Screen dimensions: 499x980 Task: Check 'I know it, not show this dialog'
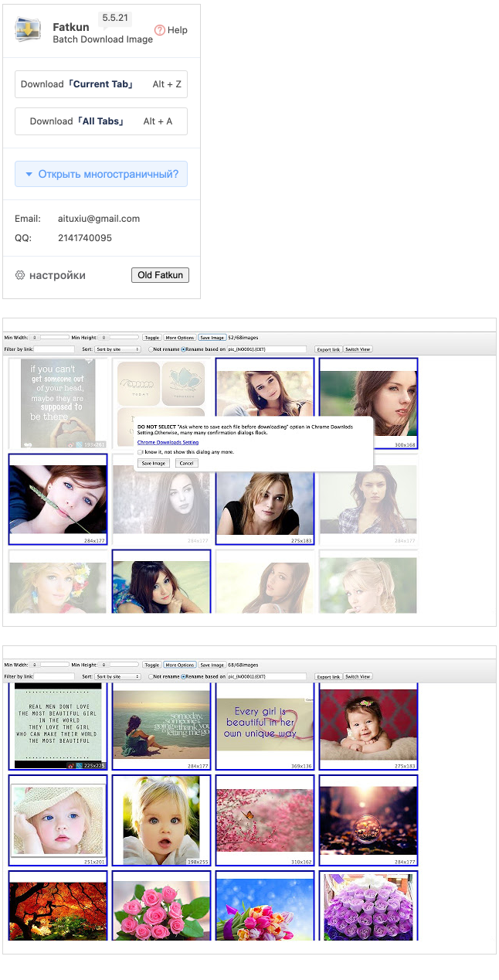pos(140,452)
